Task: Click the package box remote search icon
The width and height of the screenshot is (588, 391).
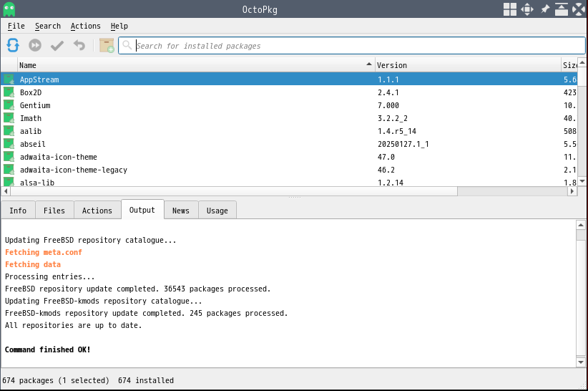Action: pyautogui.click(x=107, y=45)
